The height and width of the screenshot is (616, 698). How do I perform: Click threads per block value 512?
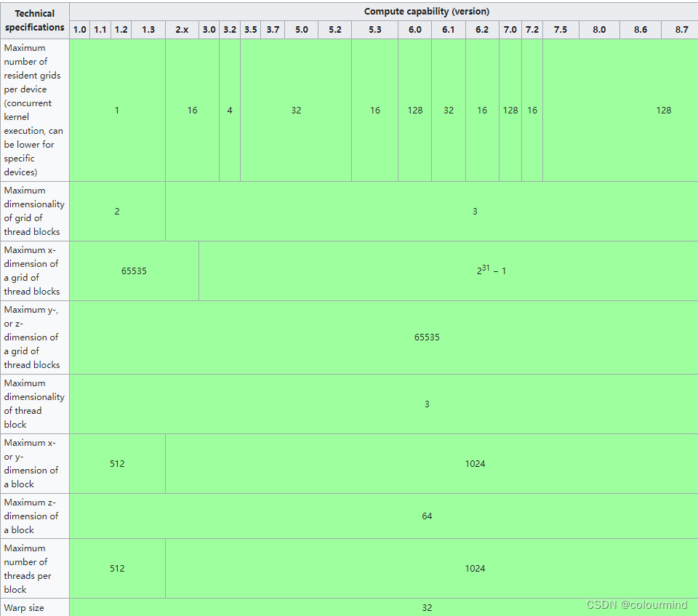pos(117,568)
